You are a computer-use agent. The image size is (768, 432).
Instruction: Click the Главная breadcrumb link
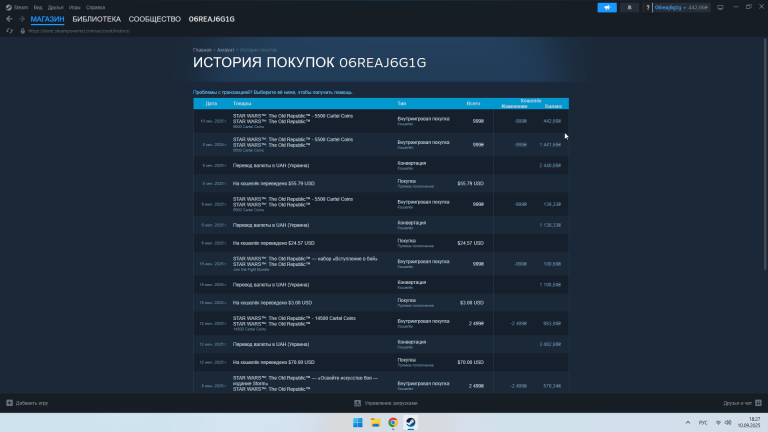click(202, 50)
